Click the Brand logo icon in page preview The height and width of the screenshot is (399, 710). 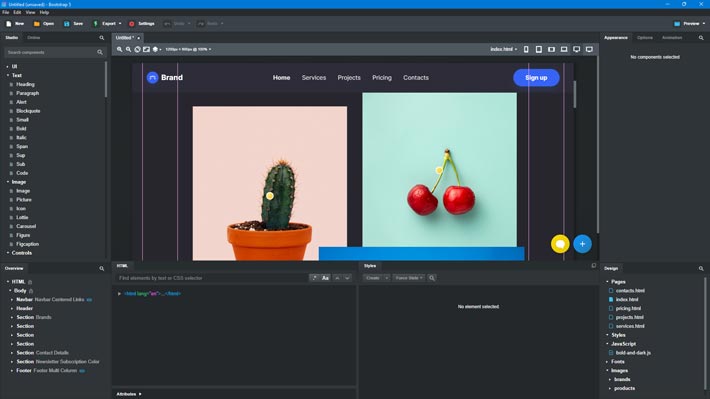[x=153, y=78]
